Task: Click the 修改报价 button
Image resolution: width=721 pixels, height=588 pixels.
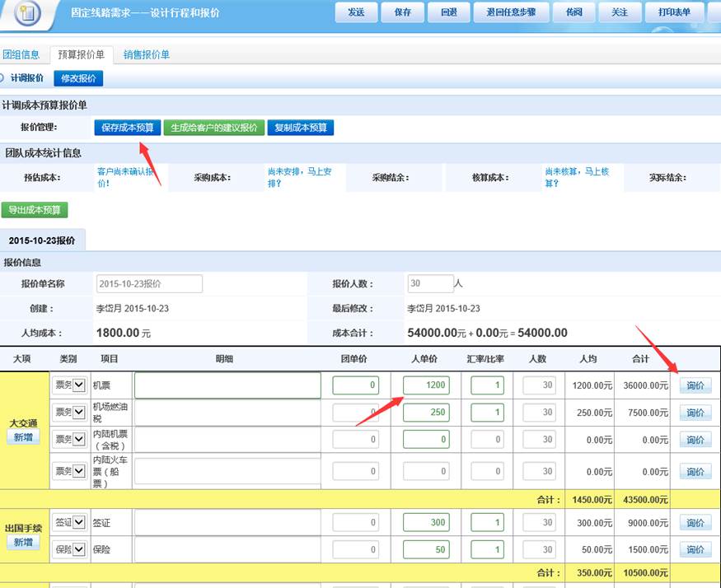Action: 78,78
